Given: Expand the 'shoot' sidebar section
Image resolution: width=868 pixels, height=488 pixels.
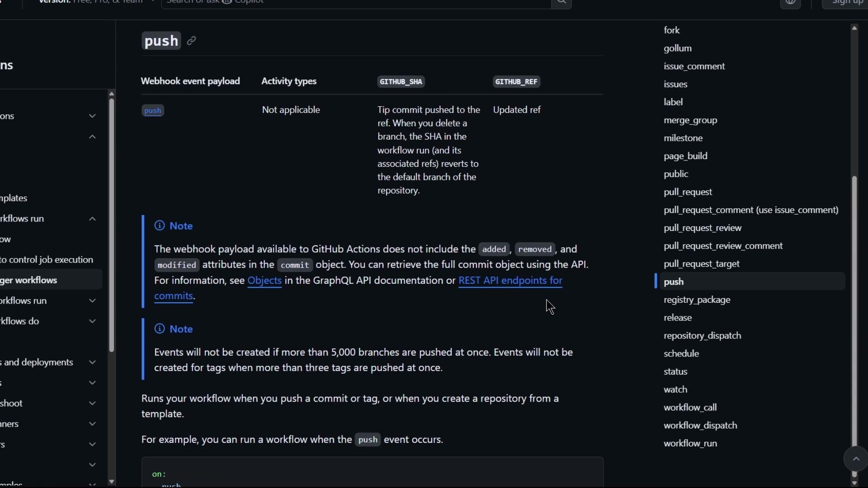Looking at the screenshot, I should 92,404.
